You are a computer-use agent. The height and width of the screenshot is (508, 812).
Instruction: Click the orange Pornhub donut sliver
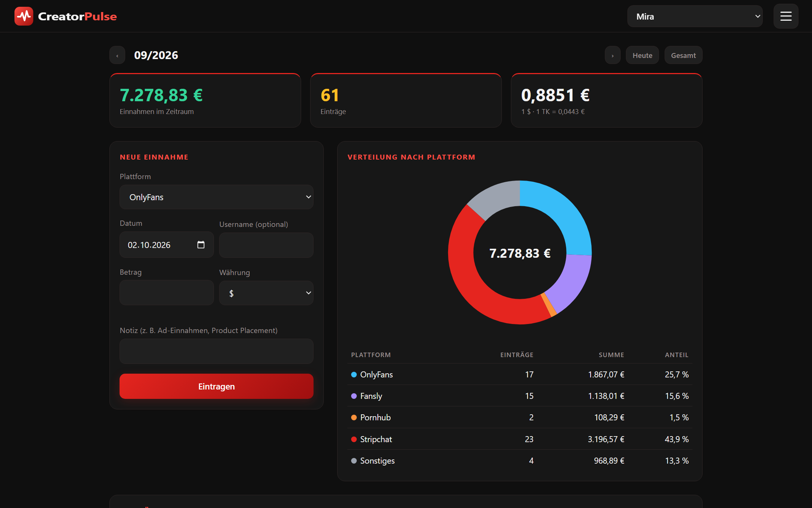click(x=549, y=305)
